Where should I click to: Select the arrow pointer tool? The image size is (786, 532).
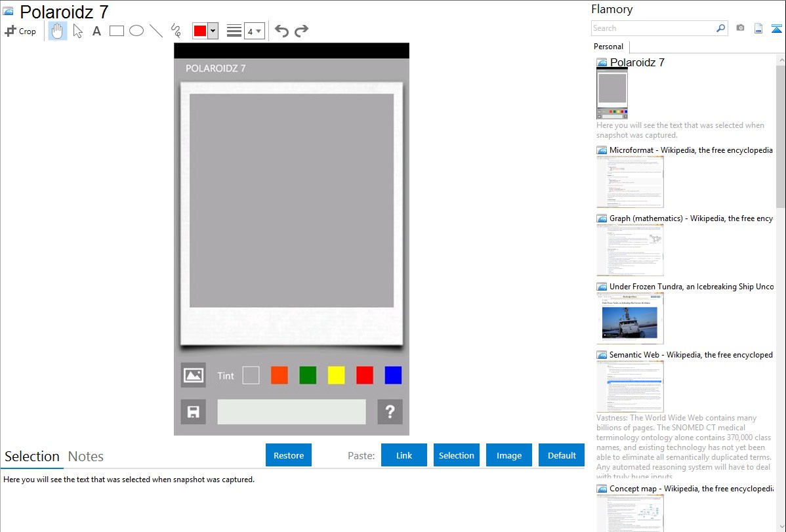77,31
